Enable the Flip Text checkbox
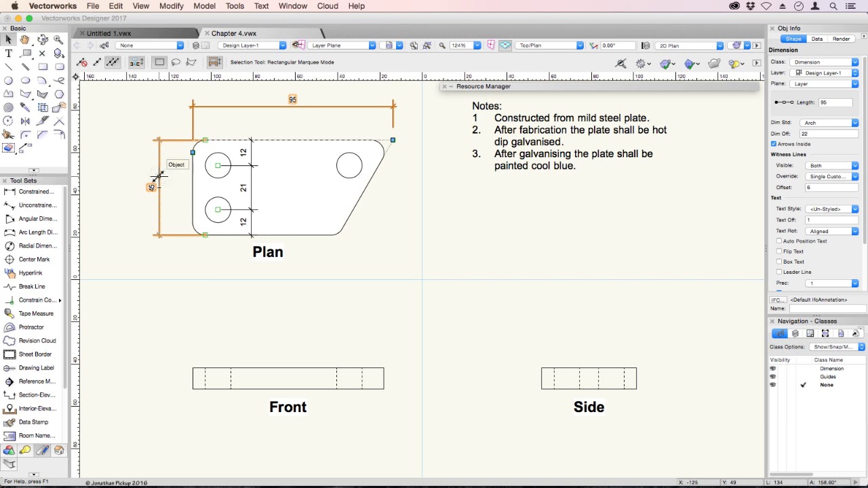Image resolution: width=868 pixels, height=488 pixels. tap(778, 251)
